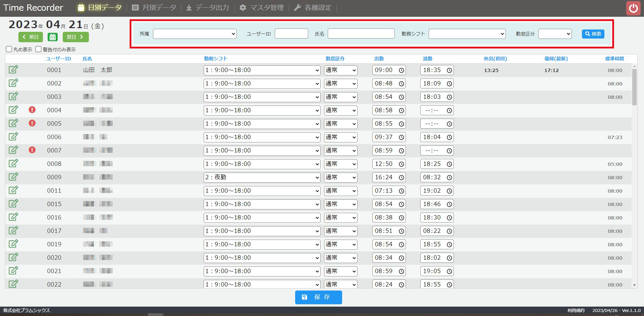Edit row for user 0019
644x316 pixels.
[13, 244]
